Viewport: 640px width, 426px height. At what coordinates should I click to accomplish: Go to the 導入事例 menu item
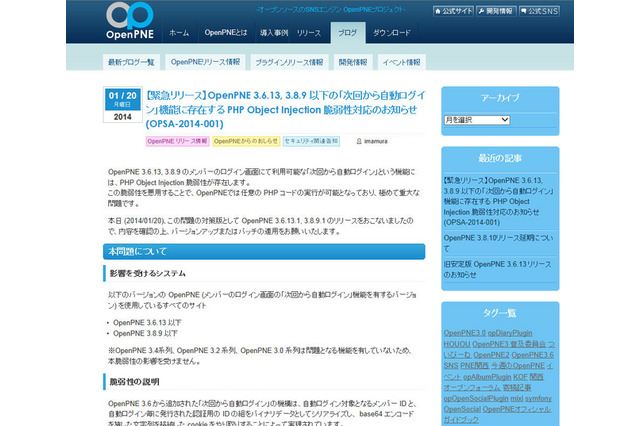pos(274,33)
